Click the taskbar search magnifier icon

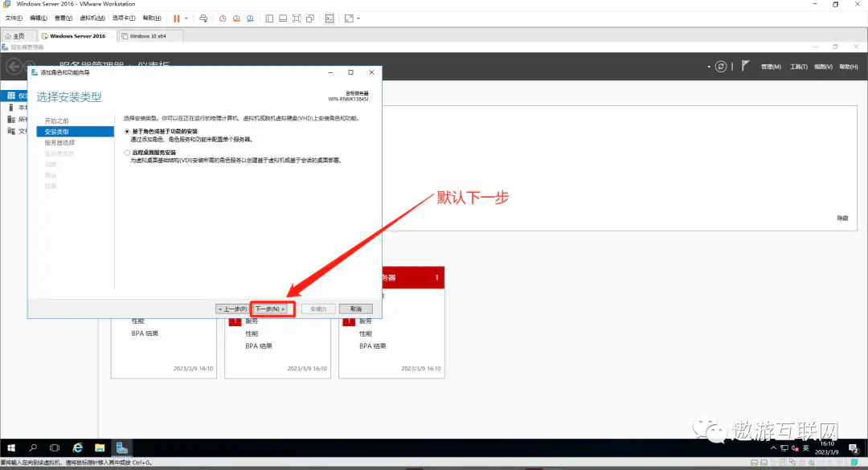pyautogui.click(x=33, y=448)
